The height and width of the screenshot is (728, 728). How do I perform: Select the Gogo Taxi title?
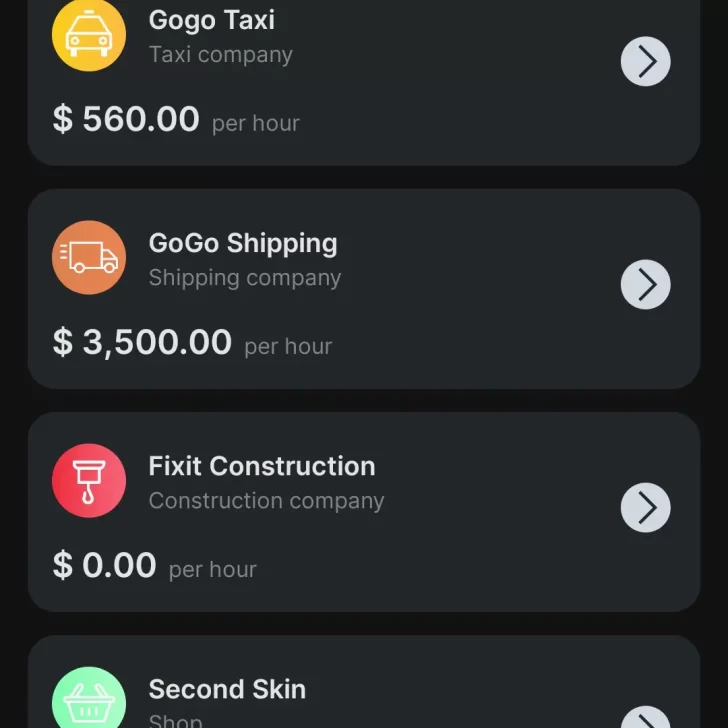211,20
